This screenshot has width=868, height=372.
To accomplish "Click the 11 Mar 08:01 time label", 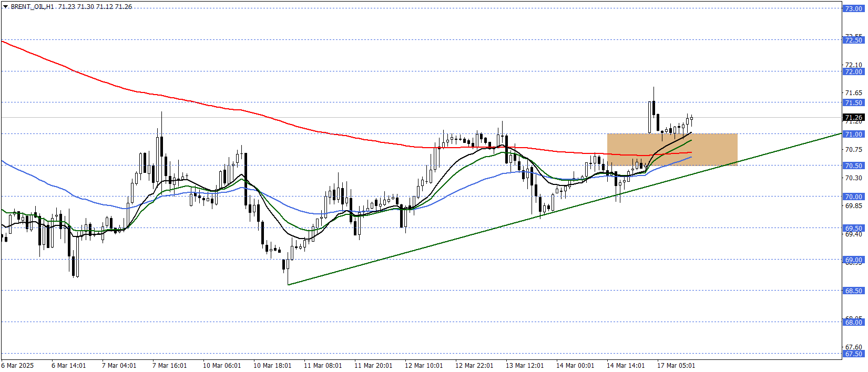I will pyautogui.click(x=323, y=366).
